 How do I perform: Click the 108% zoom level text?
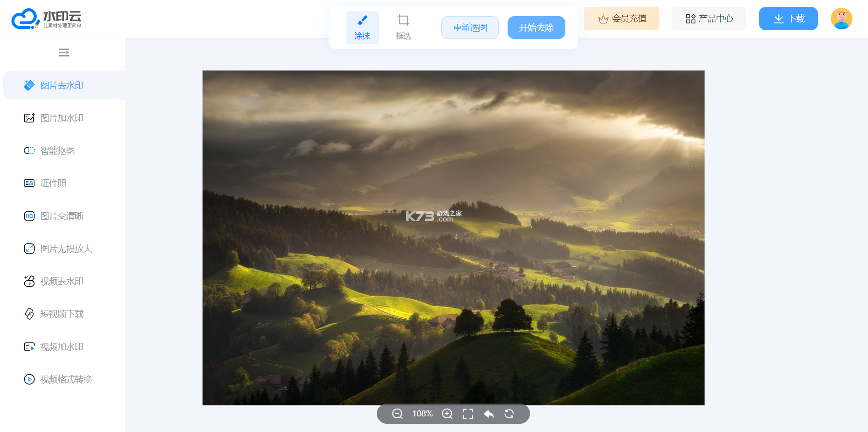point(422,414)
